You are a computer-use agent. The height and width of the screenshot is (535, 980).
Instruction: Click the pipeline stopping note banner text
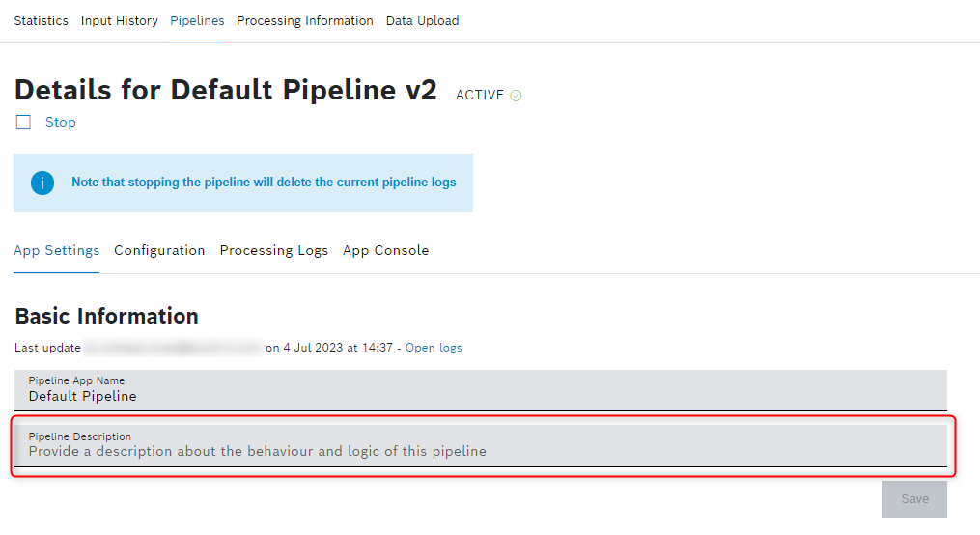[x=264, y=183]
